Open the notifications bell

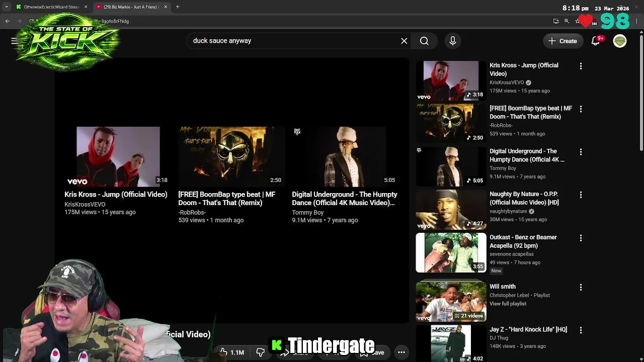tap(596, 41)
